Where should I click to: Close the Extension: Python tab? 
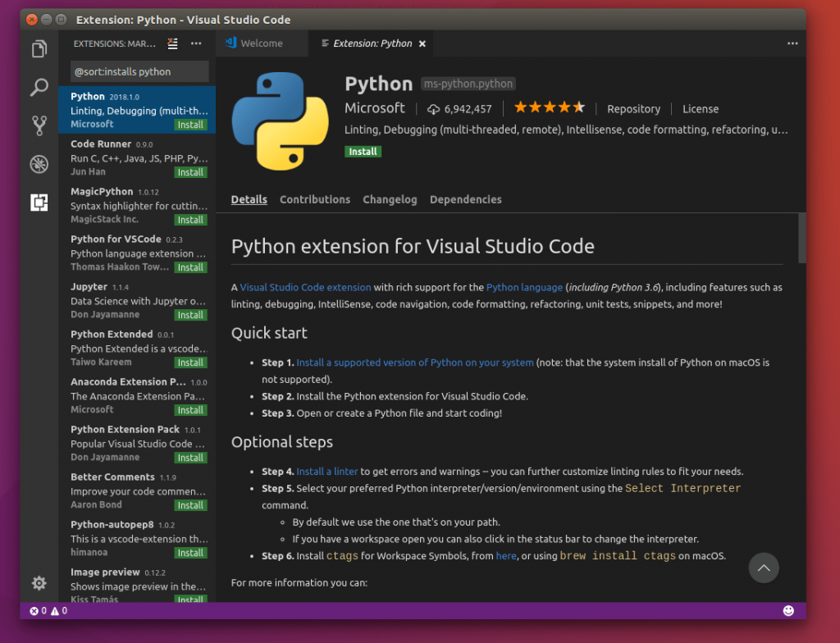[x=422, y=43]
